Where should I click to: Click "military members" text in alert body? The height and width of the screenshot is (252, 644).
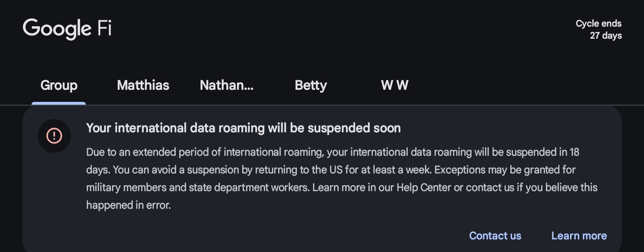(126, 187)
